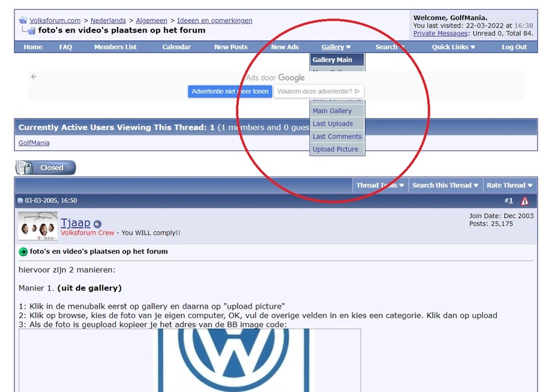This screenshot has height=392, width=552.
Task: Select Last Comments from Gallery menu
Action: coord(337,137)
